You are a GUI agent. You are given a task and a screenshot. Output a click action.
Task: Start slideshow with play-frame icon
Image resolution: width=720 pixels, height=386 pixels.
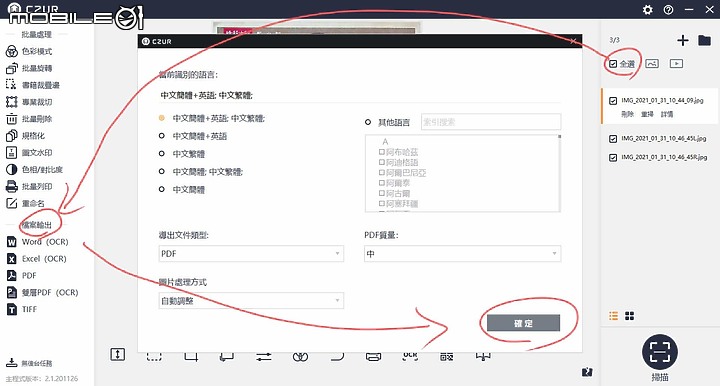point(676,64)
